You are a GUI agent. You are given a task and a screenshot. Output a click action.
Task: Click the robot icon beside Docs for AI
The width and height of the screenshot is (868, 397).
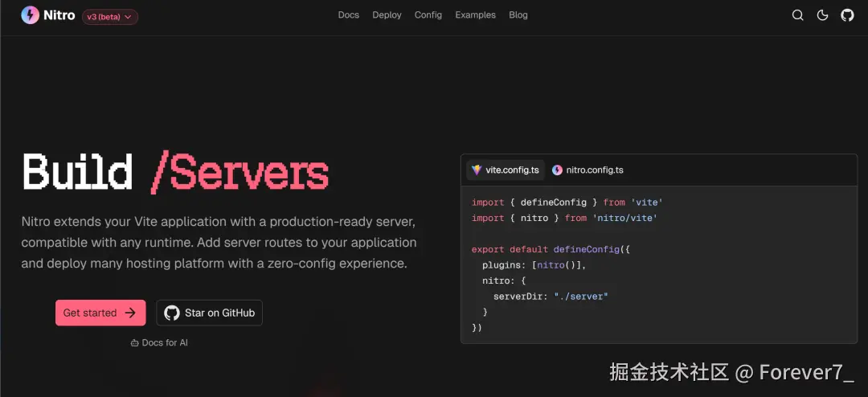[134, 343]
